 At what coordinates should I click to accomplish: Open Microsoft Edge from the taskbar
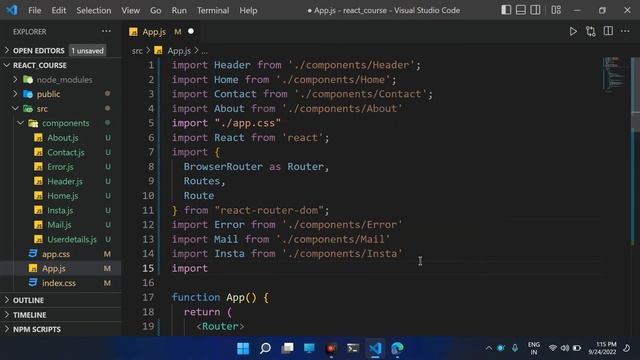pyautogui.click(x=397, y=348)
